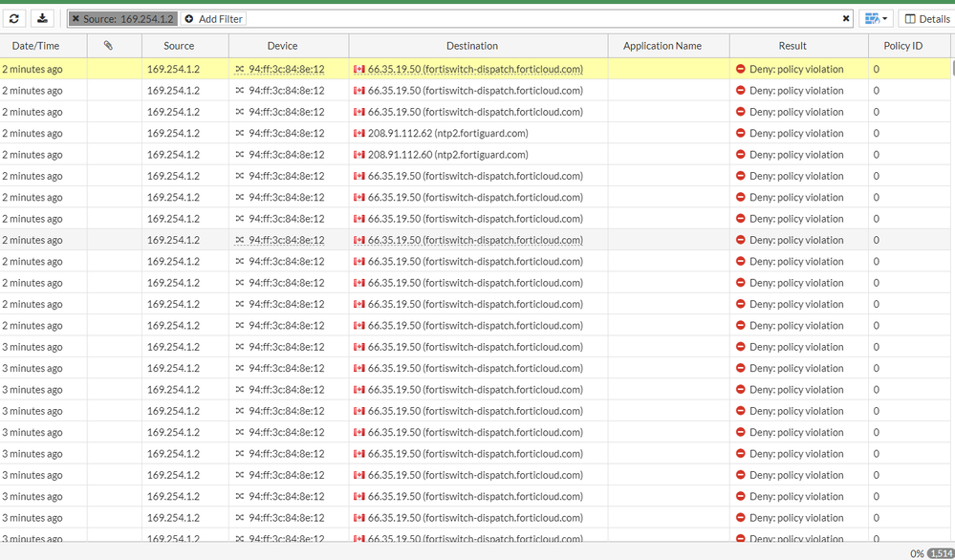955x560 pixels.
Task: Click the device icon in the first row
Action: point(240,69)
